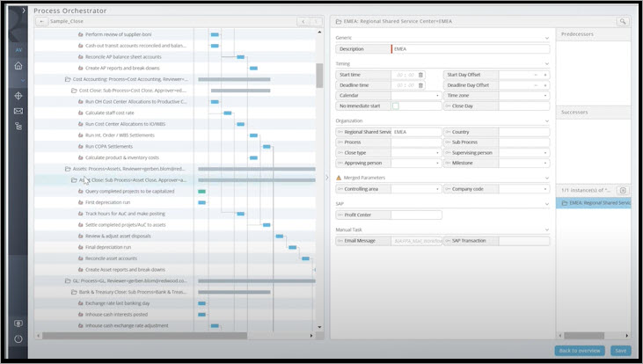Open the Time zone dropdown

tap(545, 96)
